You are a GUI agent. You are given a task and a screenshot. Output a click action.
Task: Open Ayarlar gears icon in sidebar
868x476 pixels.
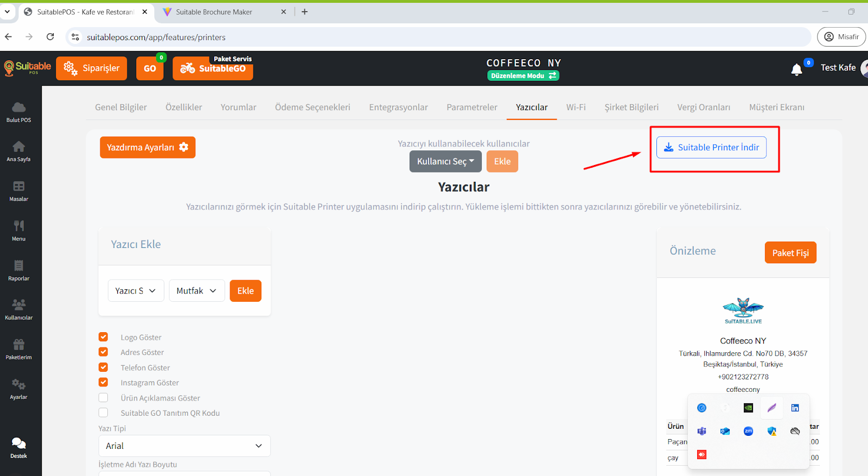[x=18, y=384]
